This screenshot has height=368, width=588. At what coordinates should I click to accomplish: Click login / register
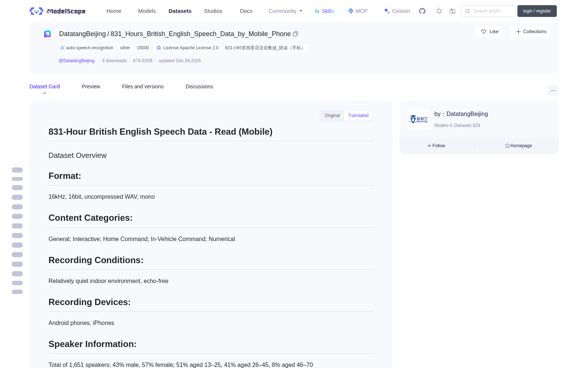(x=537, y=11)
